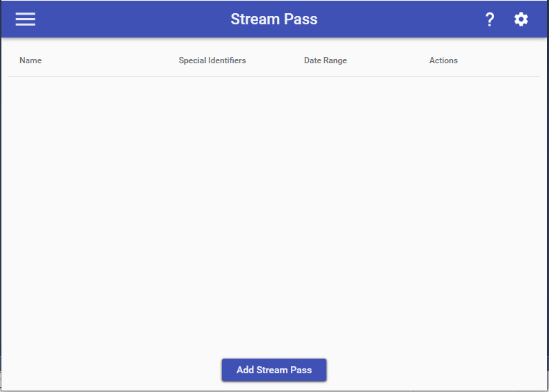Click the Actions heading on the right

click(x=443, y=60)
